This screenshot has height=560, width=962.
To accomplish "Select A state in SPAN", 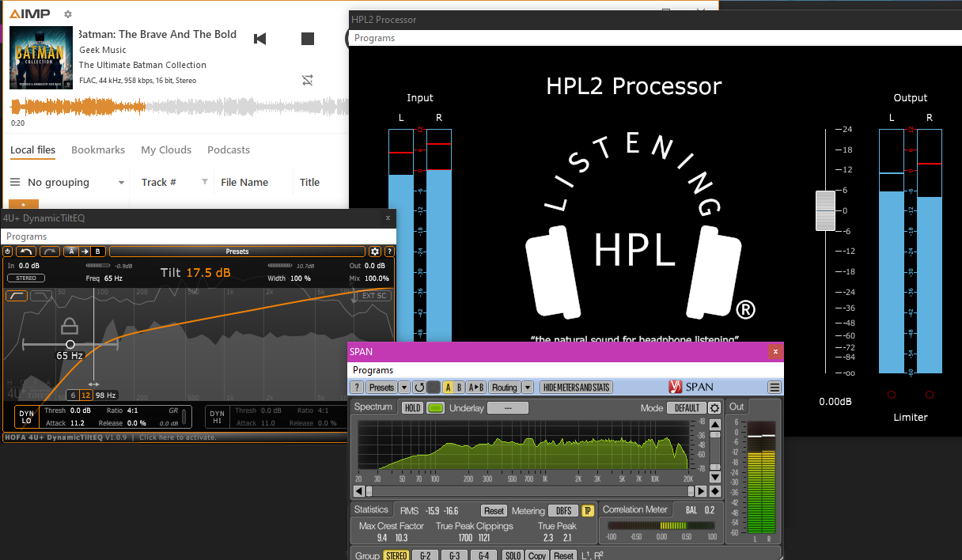I will [447, 388].
